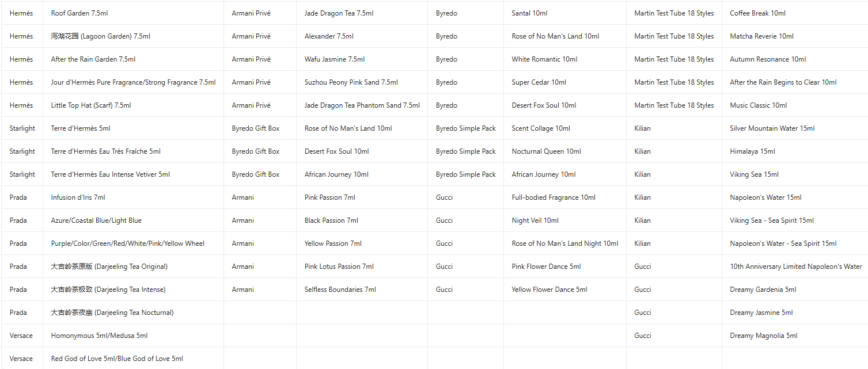Select the Silver Mountain Water 15ml cell
Viewport: 868px width, 369px height.
click(772, 128)
